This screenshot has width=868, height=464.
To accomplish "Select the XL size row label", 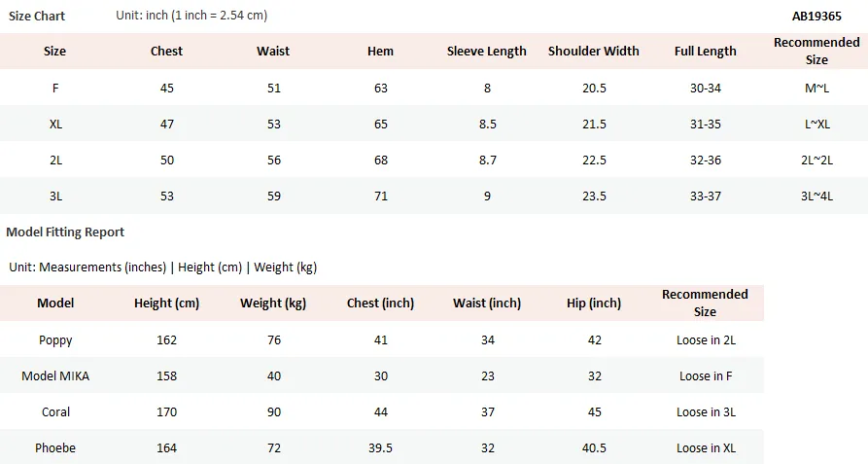I will [x=55, y=125].
